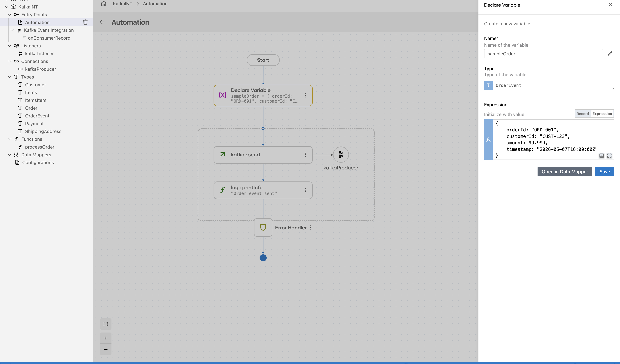
Task: Fit diagram to screen icon
Action: 106,324
